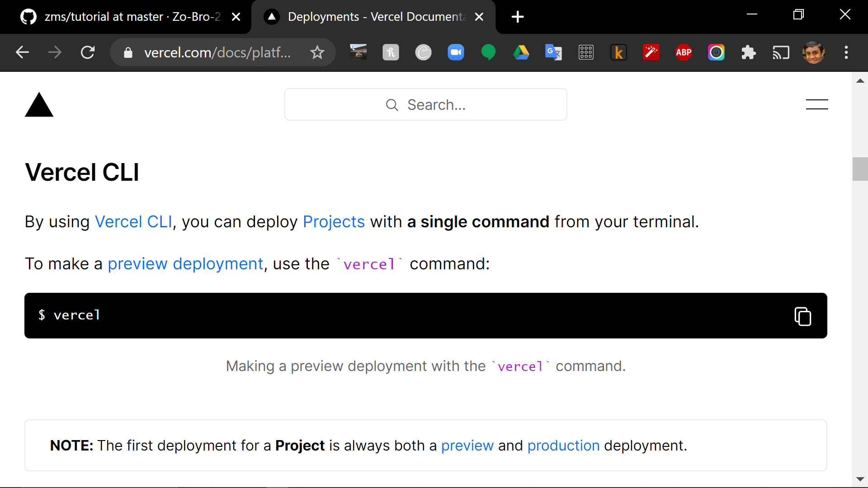The height and width of the screenshot is (488, 868).
Task: Click the Google Drive extension icon
Action: (x=521, y=52)
